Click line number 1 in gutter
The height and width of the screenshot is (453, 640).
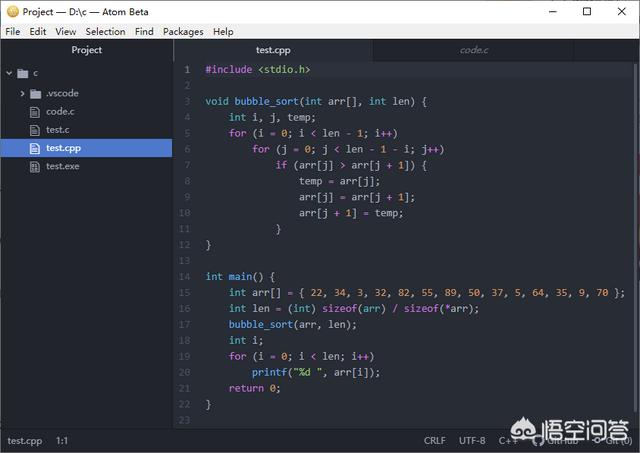click(x=187, y=69)
